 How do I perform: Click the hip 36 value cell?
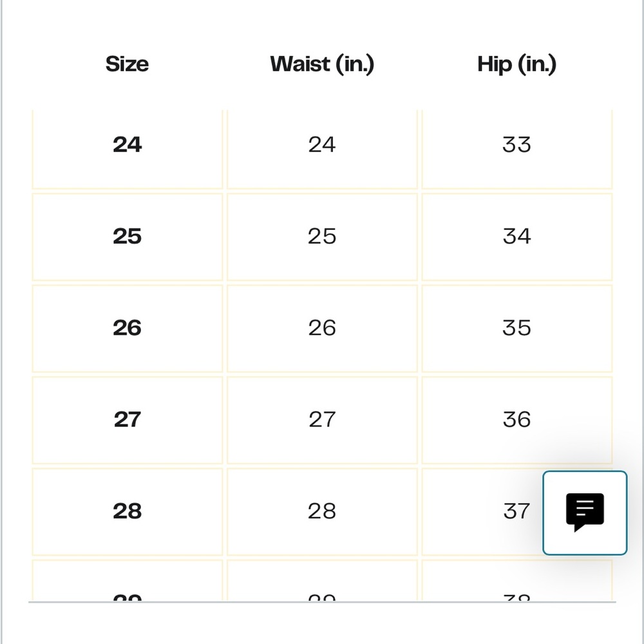click(x=516, y=420)
